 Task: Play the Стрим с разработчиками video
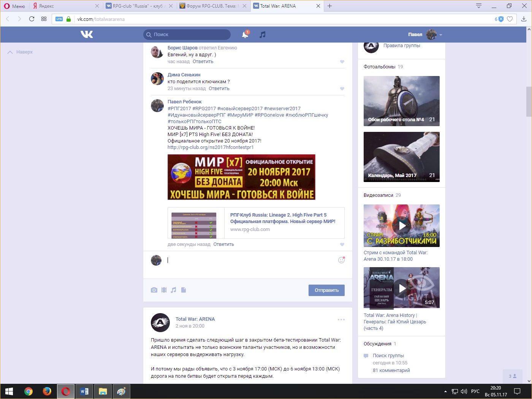coord(402,226)
